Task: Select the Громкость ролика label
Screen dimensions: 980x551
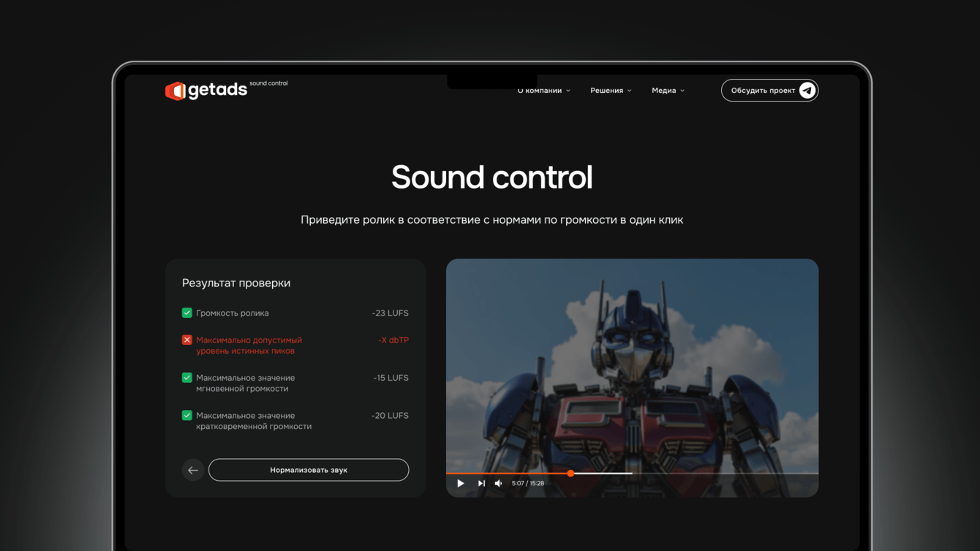Action: tap(233, 313)
